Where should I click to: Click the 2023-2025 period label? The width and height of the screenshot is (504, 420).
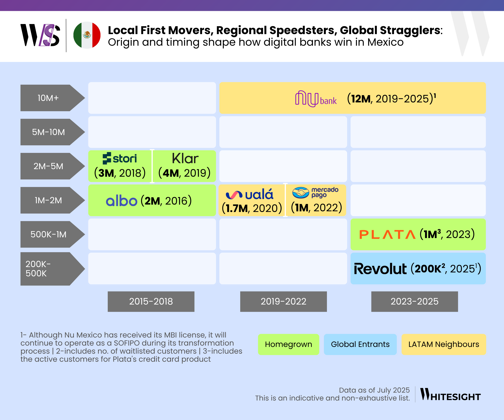coord(414,301)
